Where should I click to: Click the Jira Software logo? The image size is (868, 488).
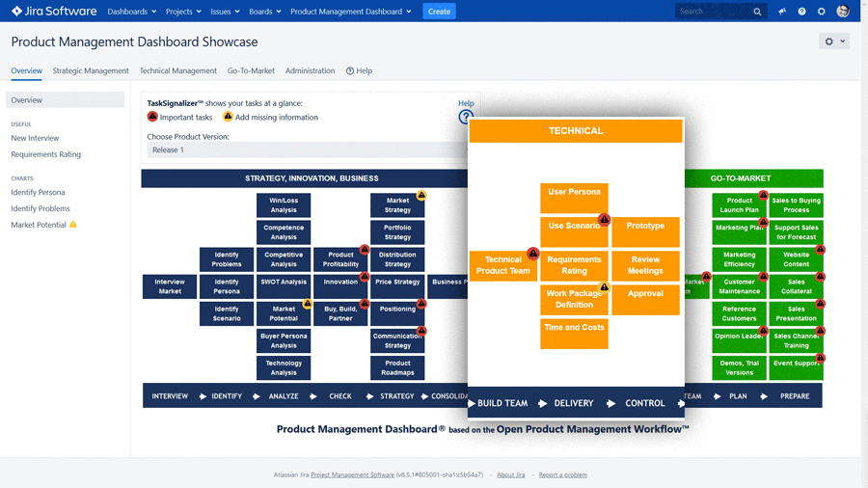(x=54, y=11)
